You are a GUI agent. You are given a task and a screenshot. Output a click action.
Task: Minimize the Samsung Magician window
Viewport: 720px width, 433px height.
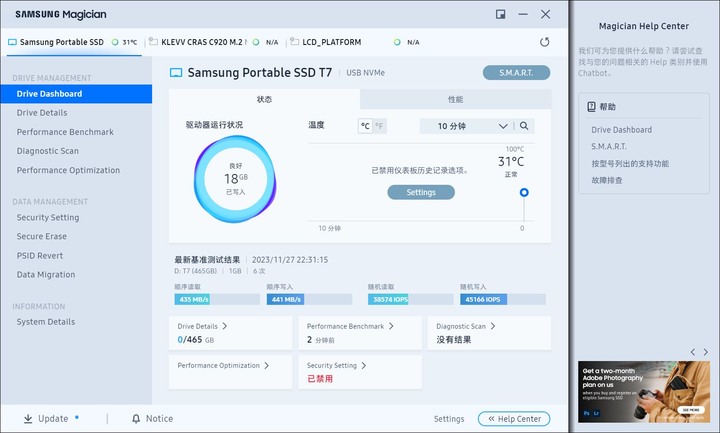point(523,14)
